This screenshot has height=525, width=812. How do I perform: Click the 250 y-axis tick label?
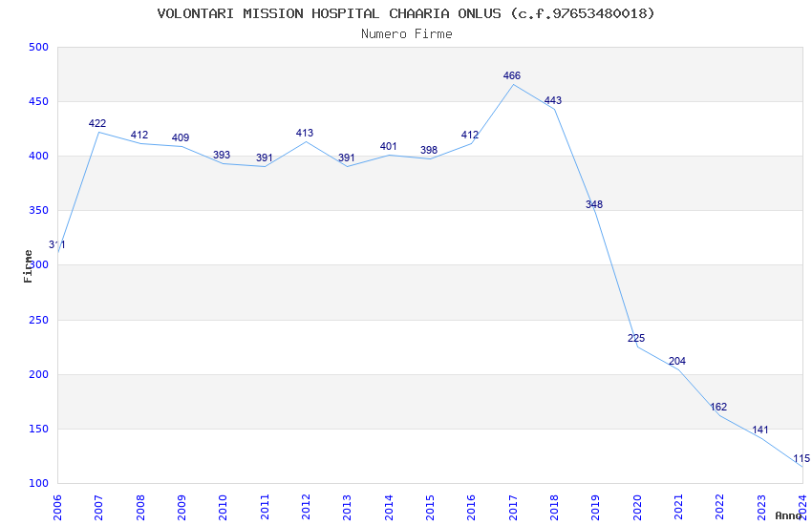pyautogui.click(x=38, y=320)
